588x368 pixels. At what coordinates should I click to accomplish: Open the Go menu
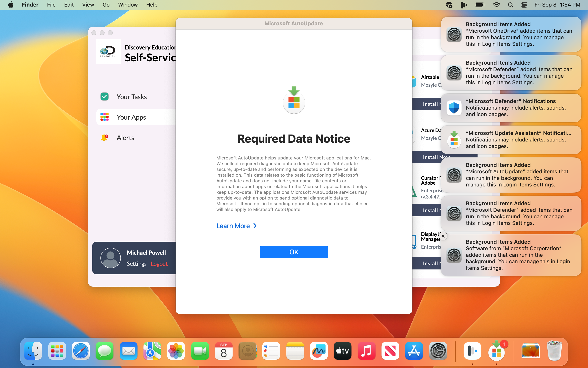(106, 5)
